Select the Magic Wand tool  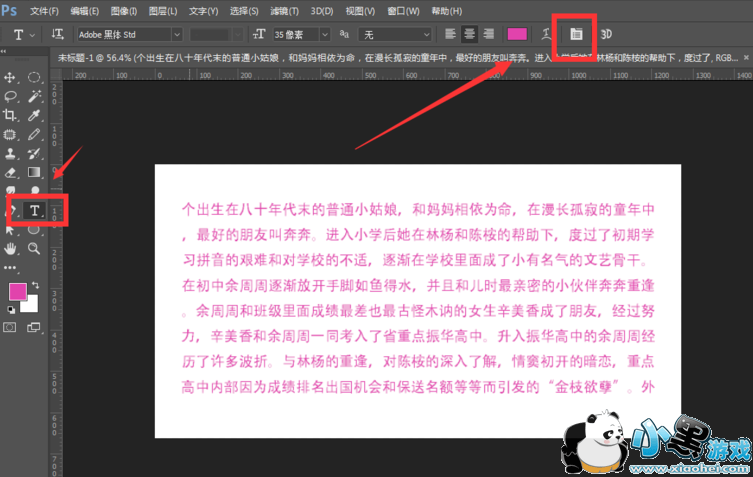click(x=34, y=96)
